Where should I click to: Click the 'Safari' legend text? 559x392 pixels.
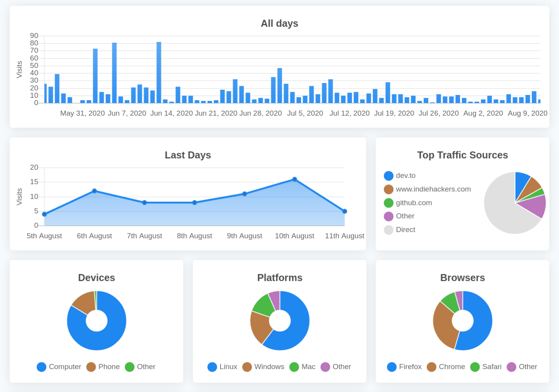tap(492, 367)
